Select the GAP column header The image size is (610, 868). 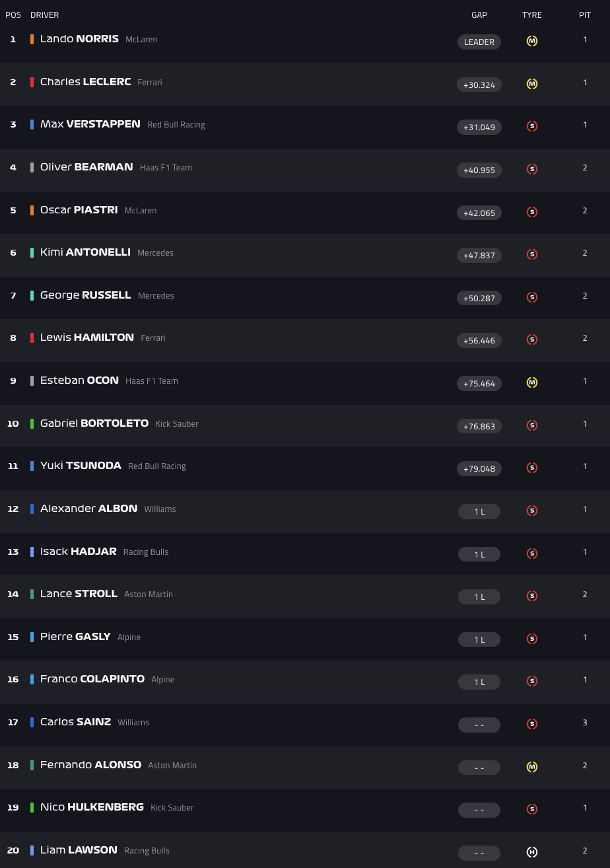(479, 15)
